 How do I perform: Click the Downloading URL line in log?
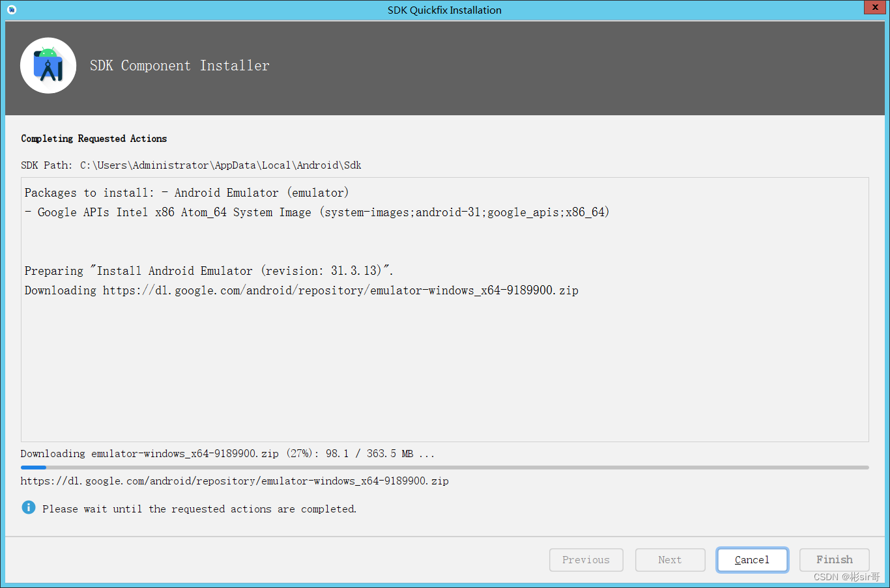click(x=302, y=290)
